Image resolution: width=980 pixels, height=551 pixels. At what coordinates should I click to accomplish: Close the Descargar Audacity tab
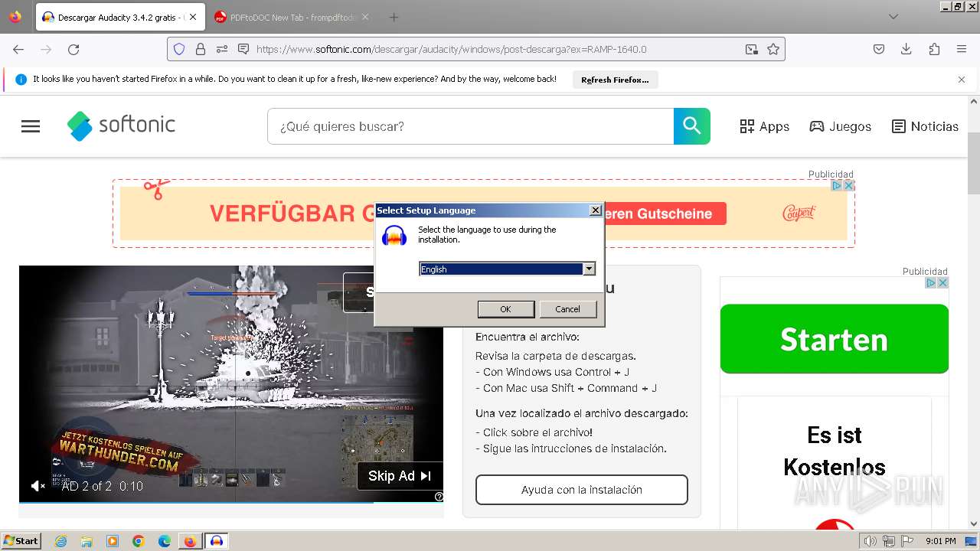(x=192, y=17)
